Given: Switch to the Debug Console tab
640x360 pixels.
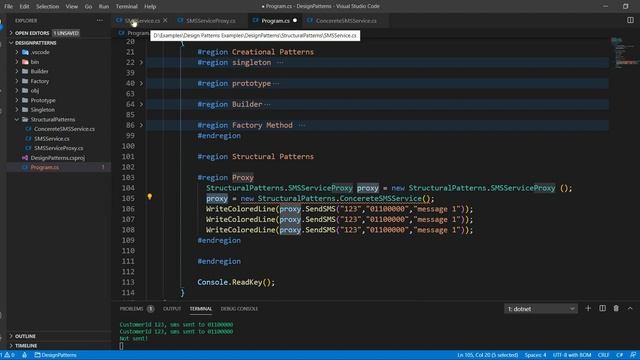Looking at the screenshot, I should pyautogui.click(x=239, y=309).
